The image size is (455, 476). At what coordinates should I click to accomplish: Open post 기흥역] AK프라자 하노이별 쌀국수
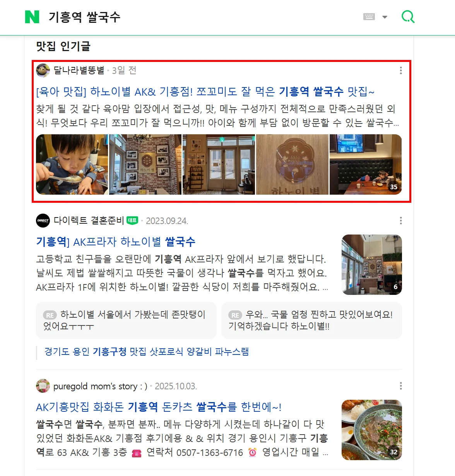(x=116, y=242)
